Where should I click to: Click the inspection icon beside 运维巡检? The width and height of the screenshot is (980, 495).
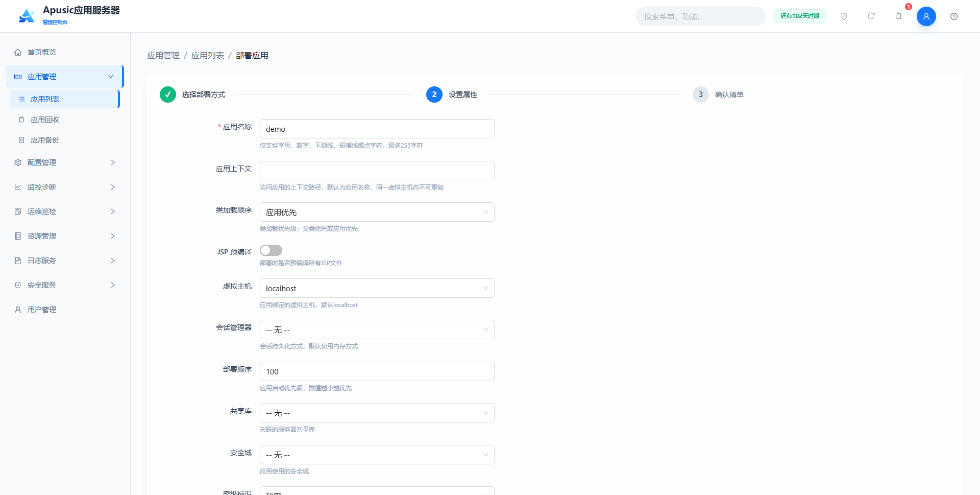[18, 211]
